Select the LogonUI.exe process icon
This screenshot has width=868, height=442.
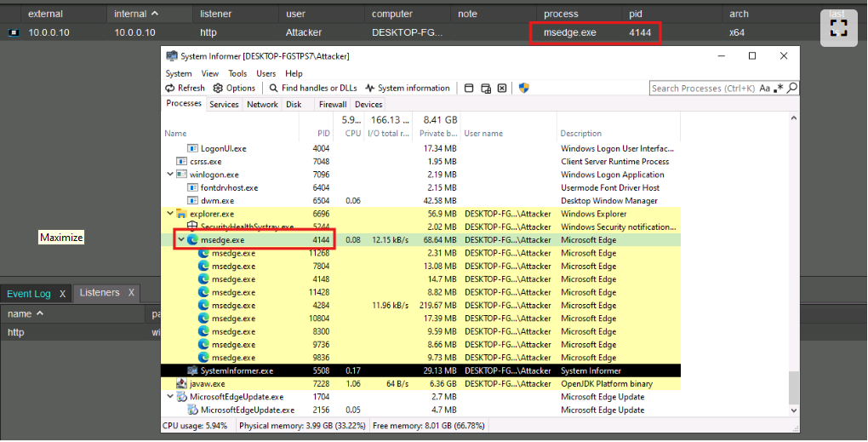point(192,148)
